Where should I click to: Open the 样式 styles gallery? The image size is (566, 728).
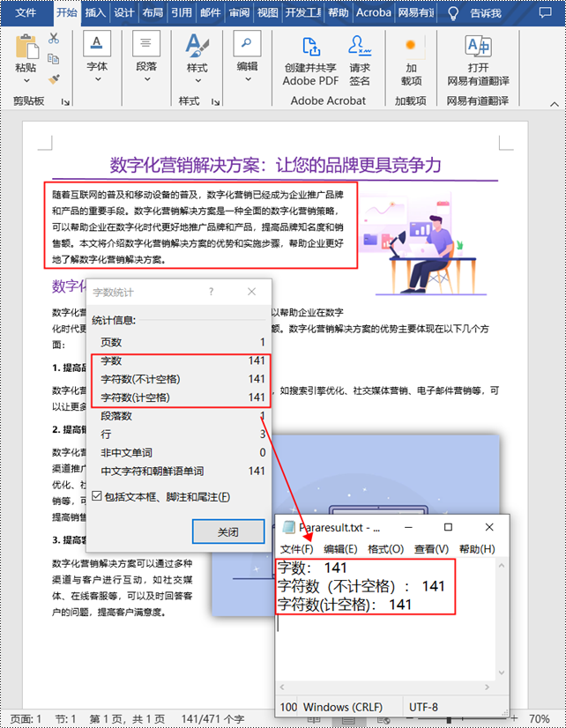click(x=197, y=58)
